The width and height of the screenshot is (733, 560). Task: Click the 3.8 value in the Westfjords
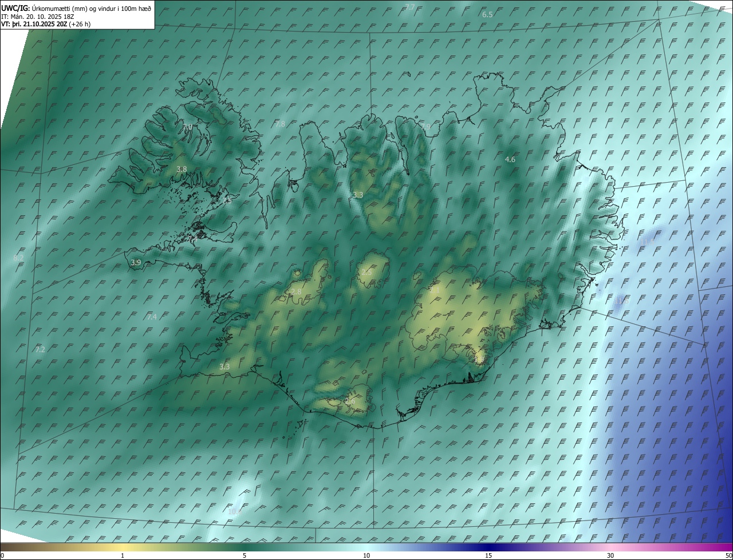(182, 169)
